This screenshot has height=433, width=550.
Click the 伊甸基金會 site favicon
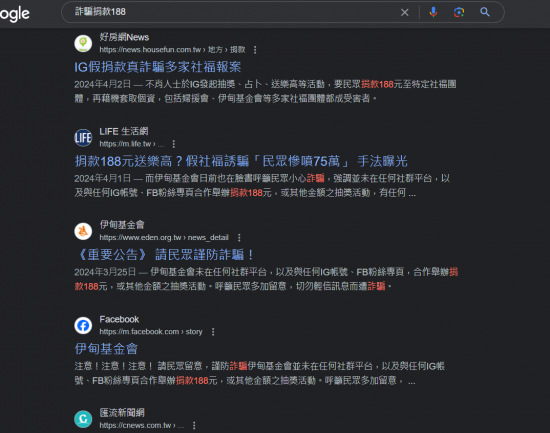click(83, 231)
